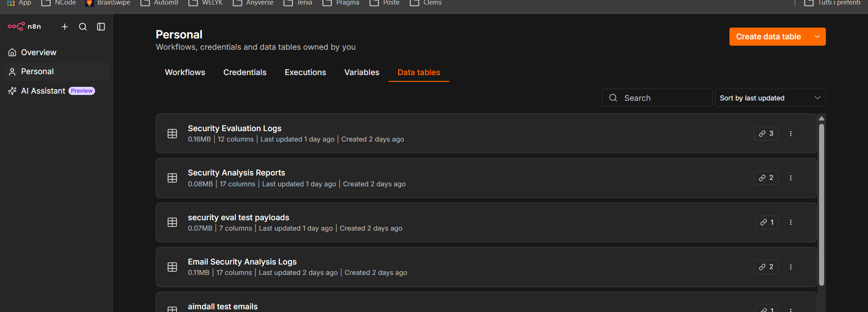Open sidebar search magnifier icon

pyautogui.click(x=83, y=27)
